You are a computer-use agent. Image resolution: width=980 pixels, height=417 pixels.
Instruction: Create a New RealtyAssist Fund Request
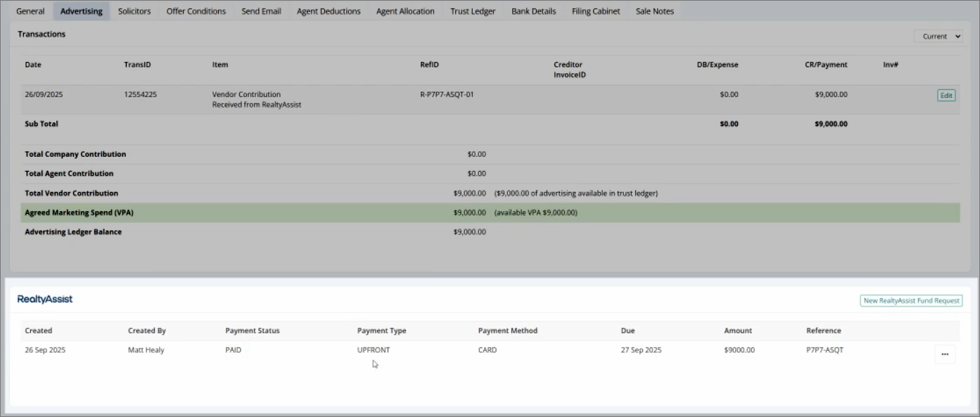(911, 300)
